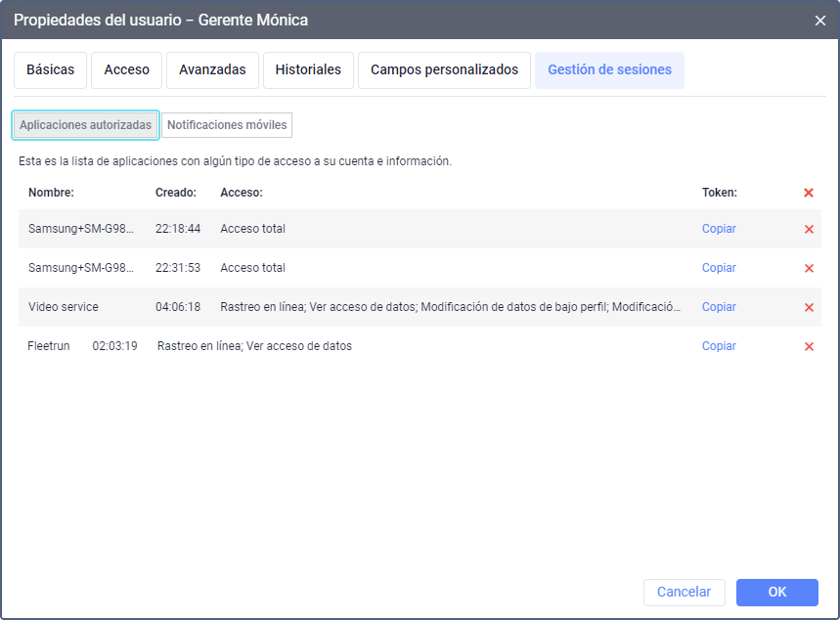Remove the Samsung token created at 22:18:44
Screen dimensions: 840x620
point(809,229)
